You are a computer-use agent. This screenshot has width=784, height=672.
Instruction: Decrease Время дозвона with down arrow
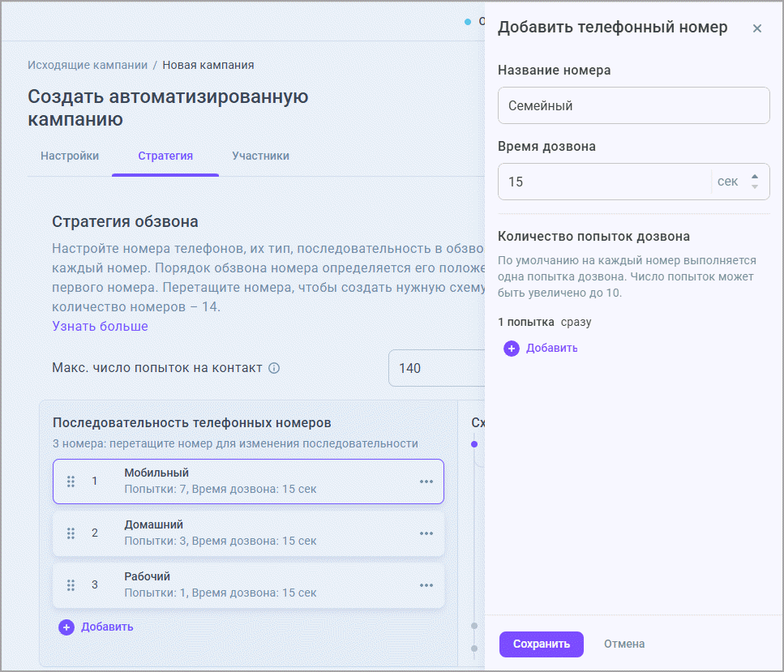[x=755, y=187]
